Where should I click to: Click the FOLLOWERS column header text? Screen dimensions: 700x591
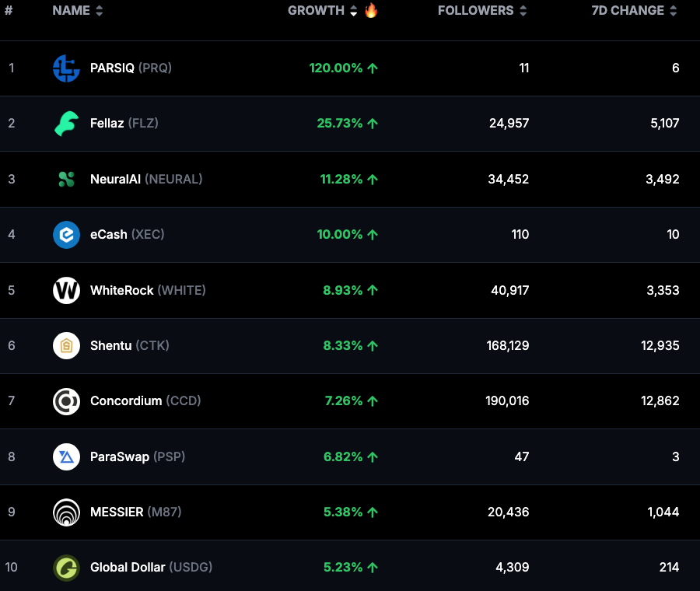tap(475, 10)
